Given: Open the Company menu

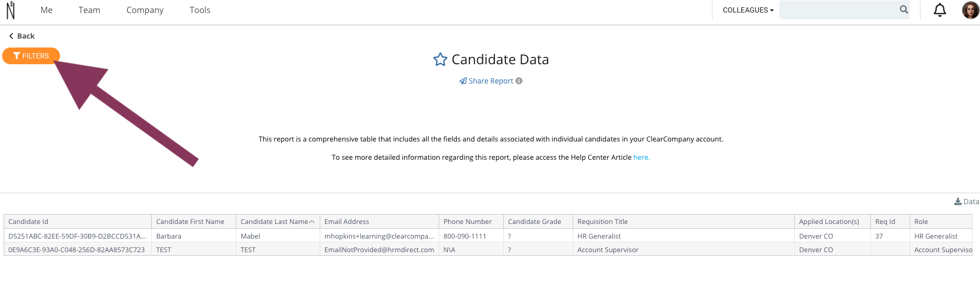Looking at the screenshot, I should [145, 10].
